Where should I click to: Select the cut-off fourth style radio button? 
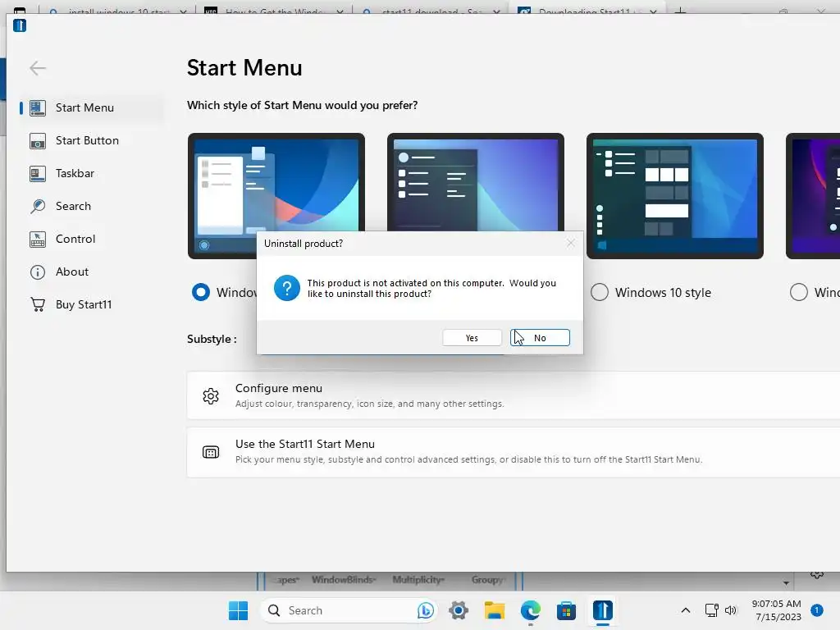(x=799, y=292)
